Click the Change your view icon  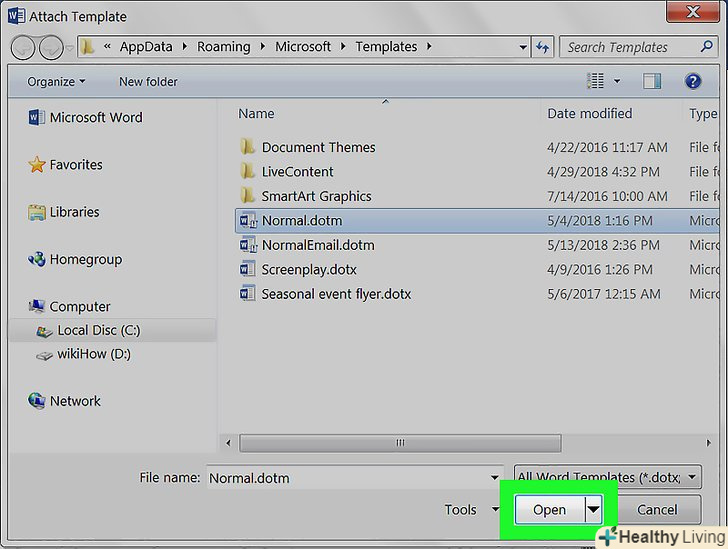pyautogui.click(x=595, y=81)
